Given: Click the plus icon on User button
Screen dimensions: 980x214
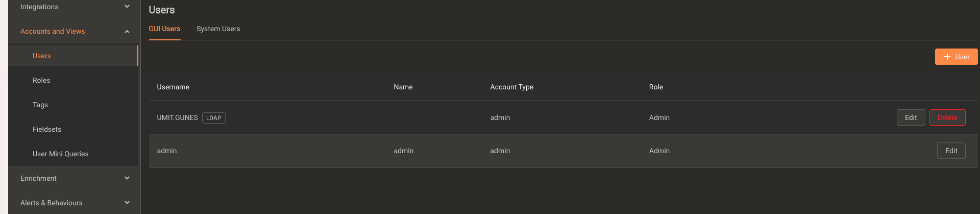Looking at the screenshot, I should [947, 57].
